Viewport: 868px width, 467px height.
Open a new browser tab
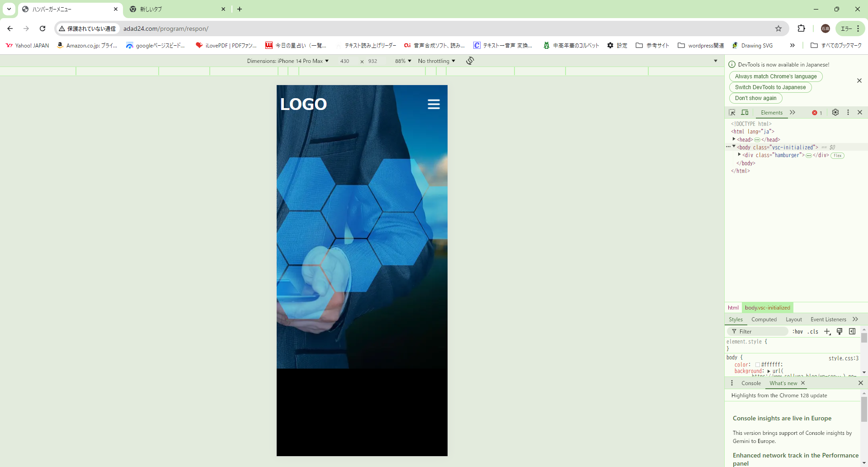pos(240,9)
